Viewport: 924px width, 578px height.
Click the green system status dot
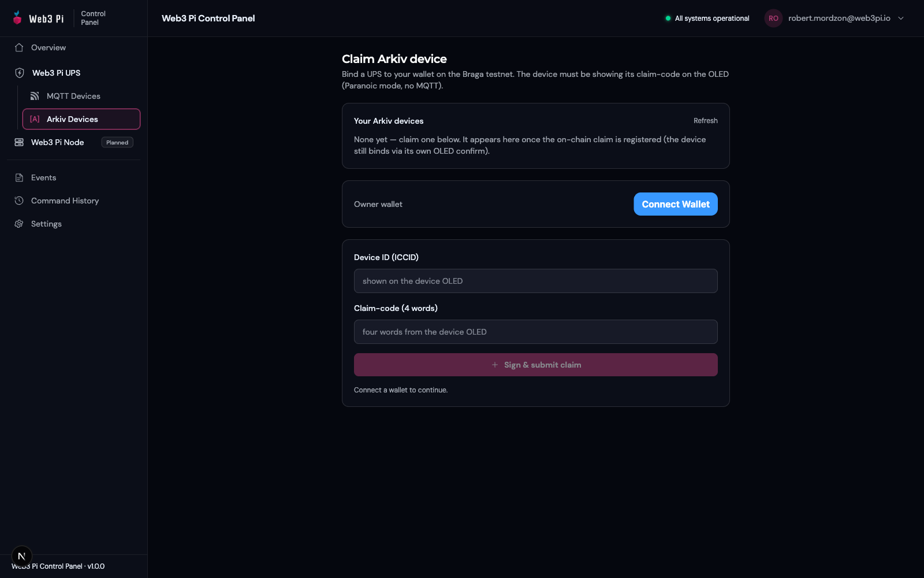[668, 18]
